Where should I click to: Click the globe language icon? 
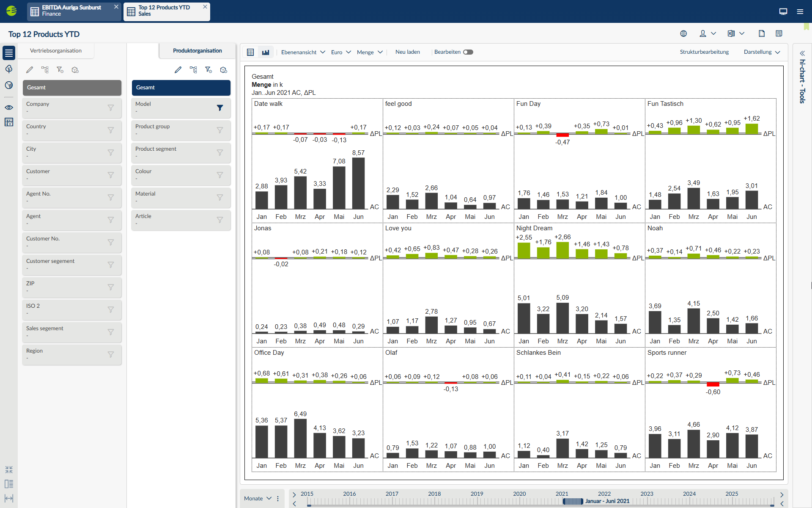pos(683,33)
